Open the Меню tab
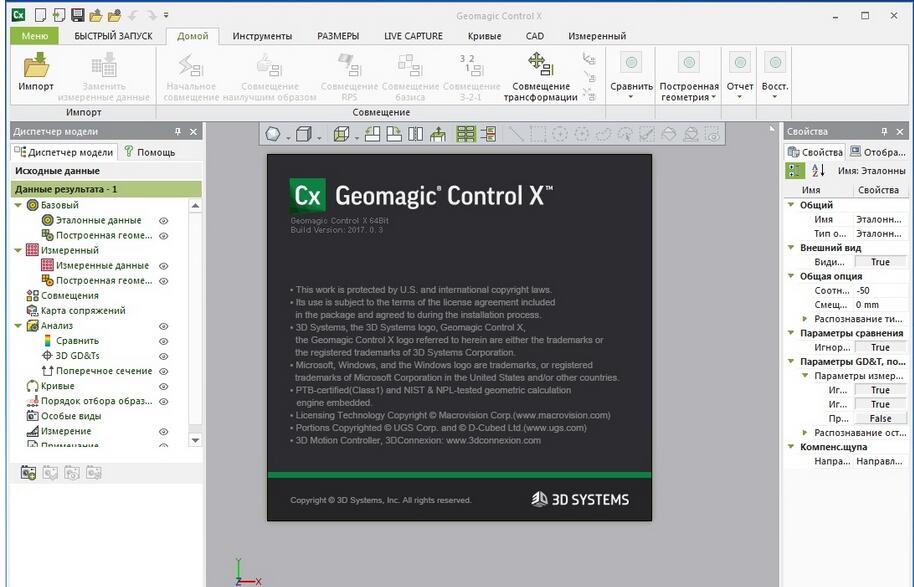This screenshot has height=587, width=914. click(x=34, y=36)
